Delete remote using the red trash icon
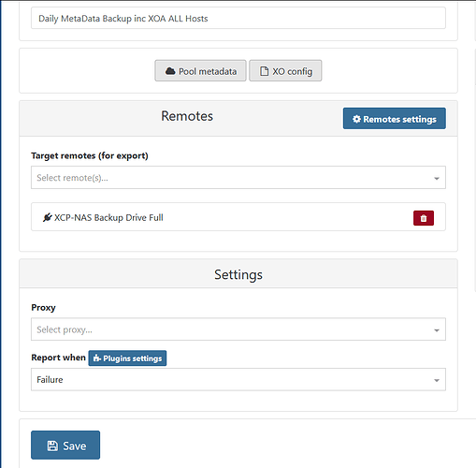The height and width of the screenshot is (468, 476). 424,218
